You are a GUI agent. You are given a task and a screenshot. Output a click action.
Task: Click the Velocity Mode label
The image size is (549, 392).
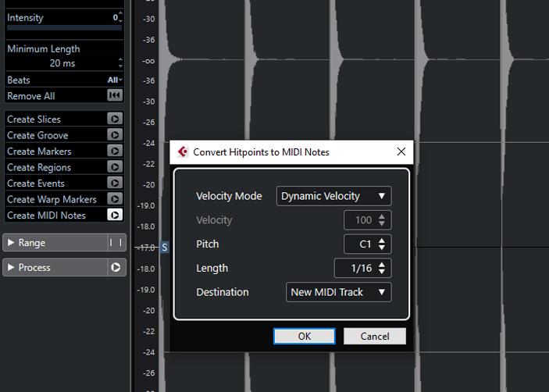point(229,196)
